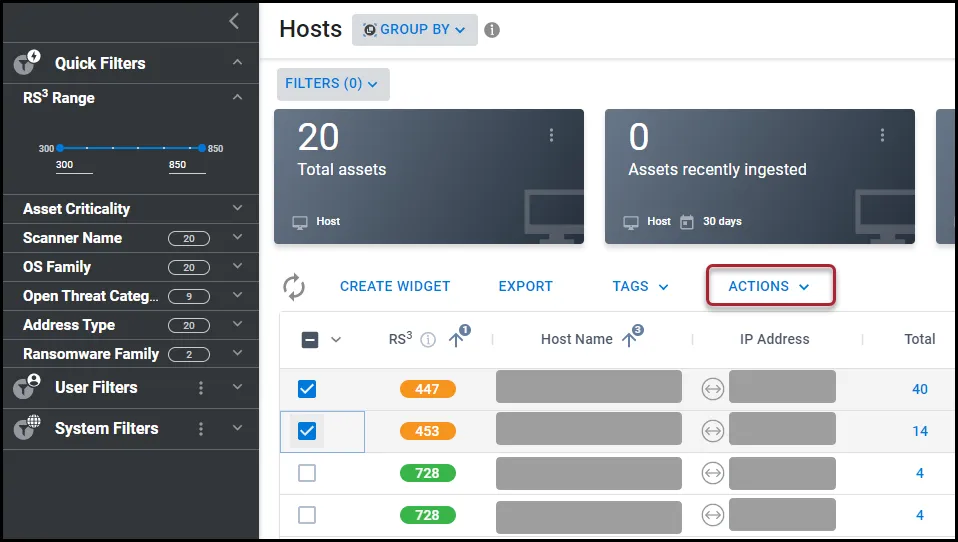
Task: Sort by Host Name arrow
Action: [629, 339]
